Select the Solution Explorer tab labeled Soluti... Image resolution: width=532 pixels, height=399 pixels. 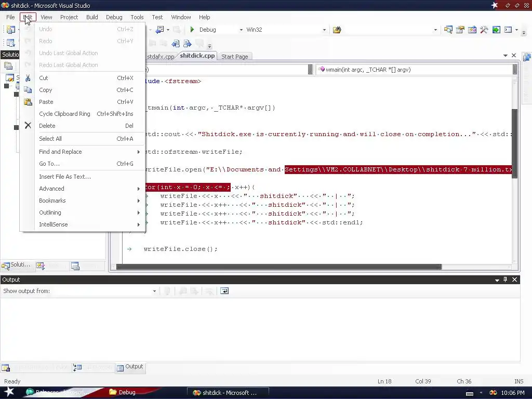(x=17, y=265)
